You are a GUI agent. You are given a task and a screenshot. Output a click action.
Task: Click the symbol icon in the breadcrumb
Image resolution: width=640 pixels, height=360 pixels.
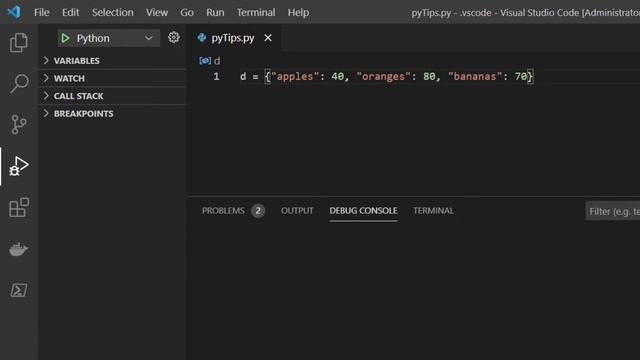(205, 61)
